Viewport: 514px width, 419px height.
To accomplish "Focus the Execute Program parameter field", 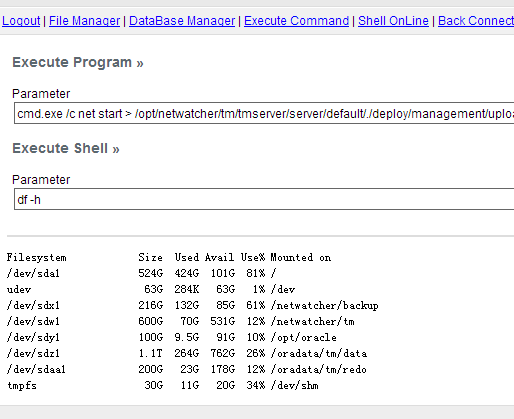I will [264, 113].
